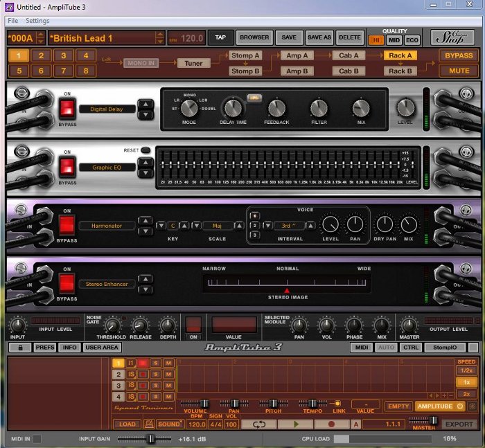Viewport: 485px width, 448px height.
Task: Click the Digital Delay BPM sync button
Action: tap(254, 98)
